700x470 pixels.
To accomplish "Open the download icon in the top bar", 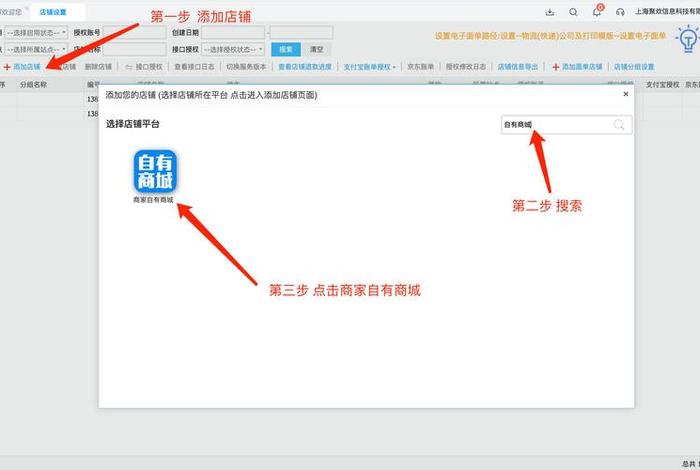I will pos(550,12).
